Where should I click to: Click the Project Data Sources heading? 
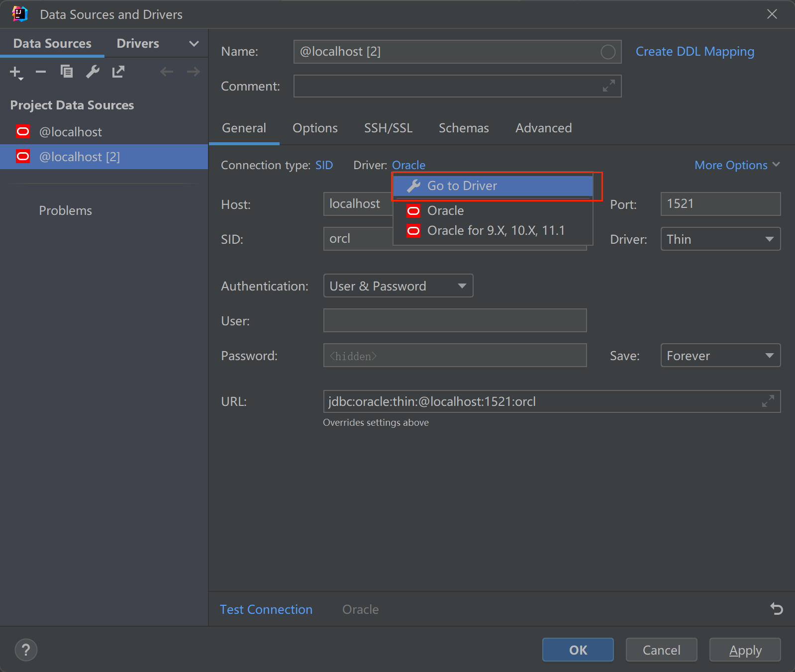pos(72,105)
